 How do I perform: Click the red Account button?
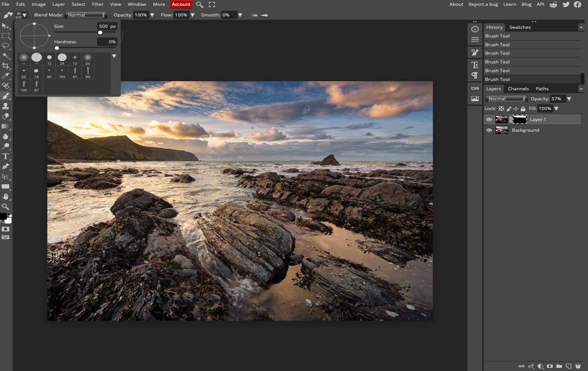coord(181,4)
